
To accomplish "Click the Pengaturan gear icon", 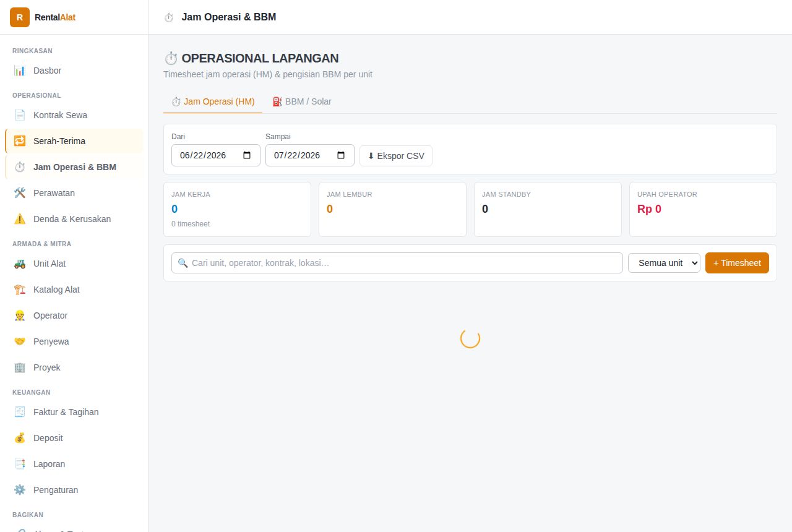I will (20, 490).
